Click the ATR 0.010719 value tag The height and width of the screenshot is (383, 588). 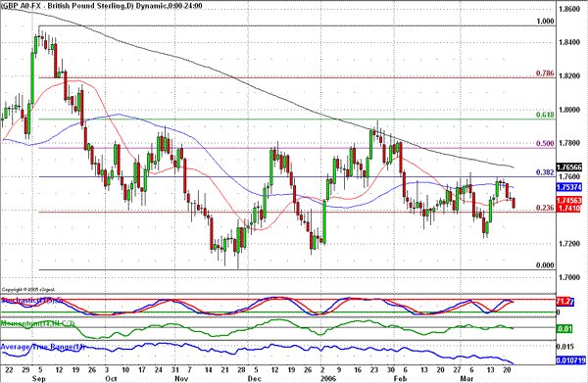pos(571,360)
